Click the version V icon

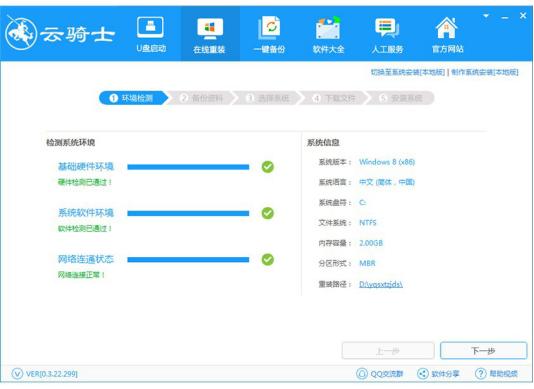click(17, 374)
